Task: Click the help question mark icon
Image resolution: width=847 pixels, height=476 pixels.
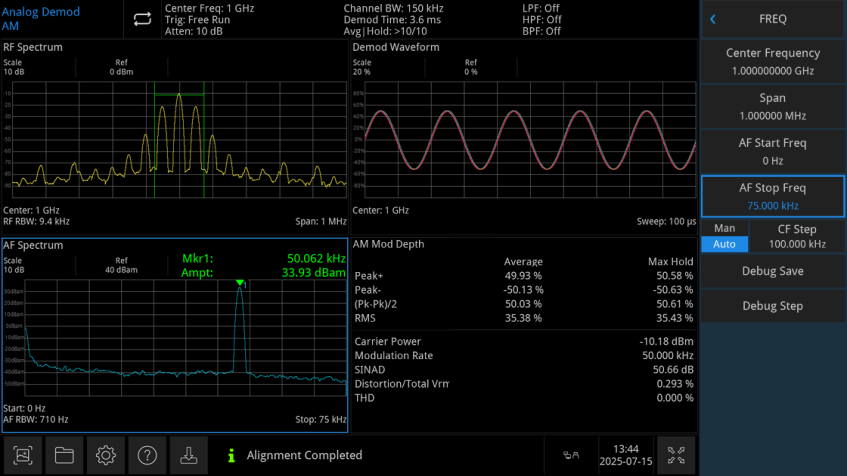Action: point(147,455)
